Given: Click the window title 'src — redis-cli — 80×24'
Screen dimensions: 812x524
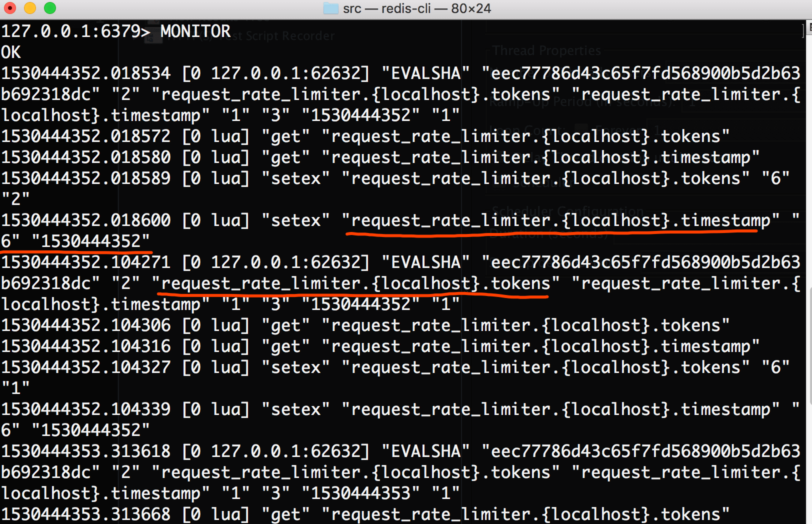Looking at the screenshot, I should pos(417,8).
